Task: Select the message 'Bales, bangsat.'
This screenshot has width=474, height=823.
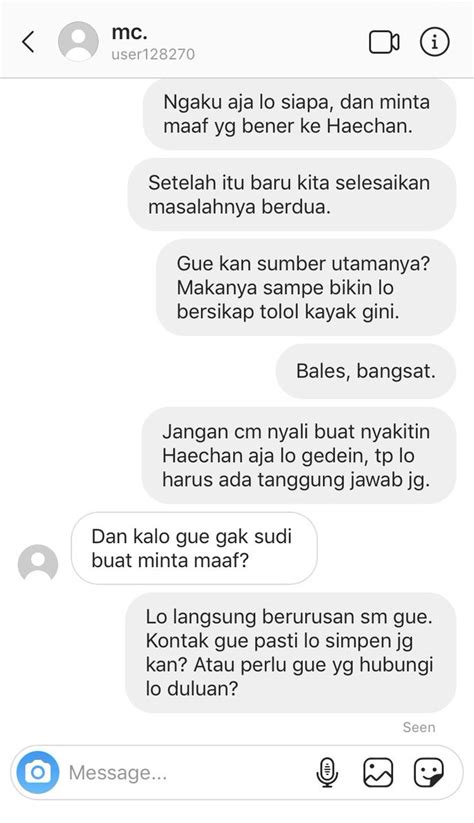Action: point(366,371)
